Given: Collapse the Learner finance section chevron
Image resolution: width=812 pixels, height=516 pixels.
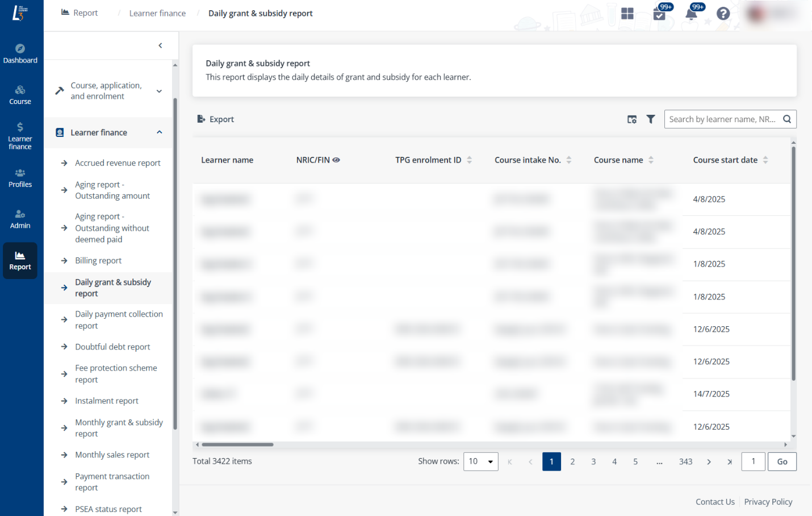Looking at the screenshot, I should pos(159,132).
